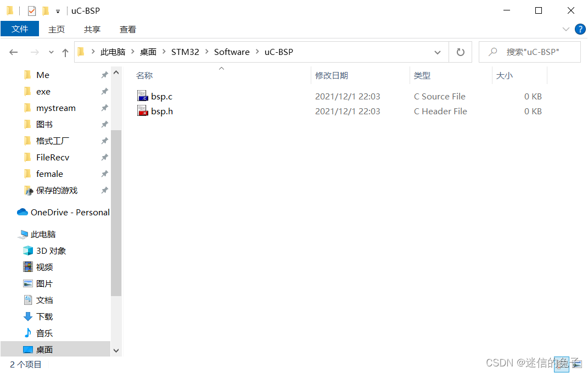Open the 查看 ribbon tab

(x=128, y=29)
